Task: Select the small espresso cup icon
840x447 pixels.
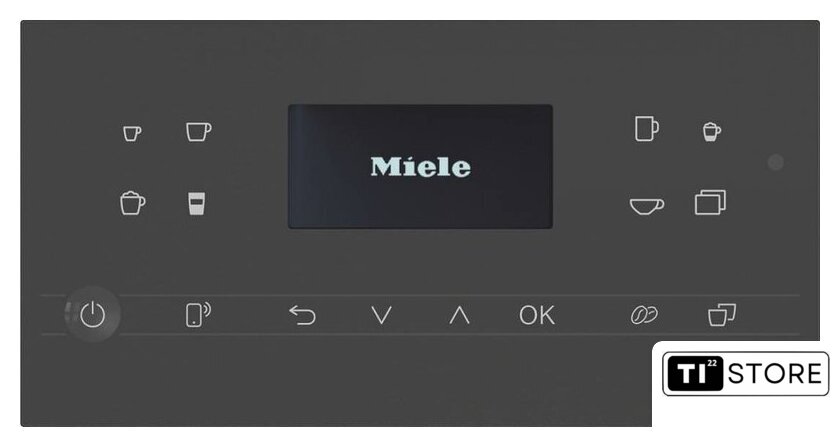Action: [x=132, y=133]
